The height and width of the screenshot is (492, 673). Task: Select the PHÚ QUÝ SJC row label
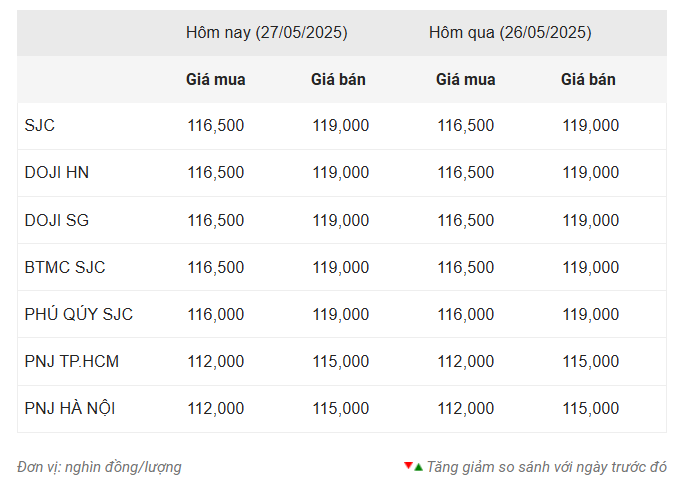(x=79, y=314)
